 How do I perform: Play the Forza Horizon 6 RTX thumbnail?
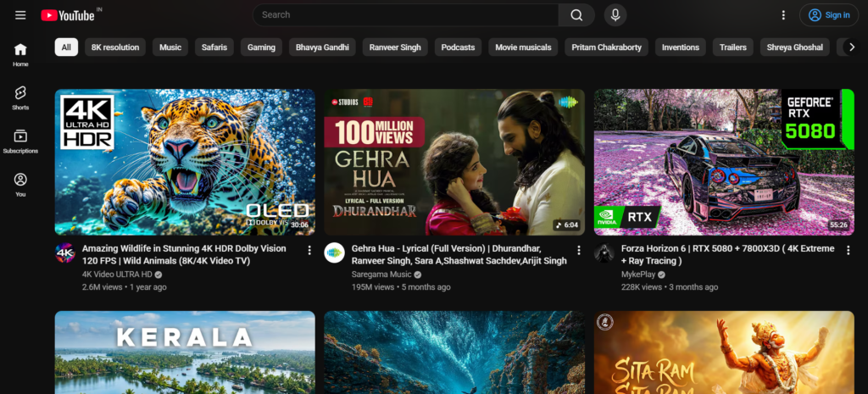click(724, 162)
